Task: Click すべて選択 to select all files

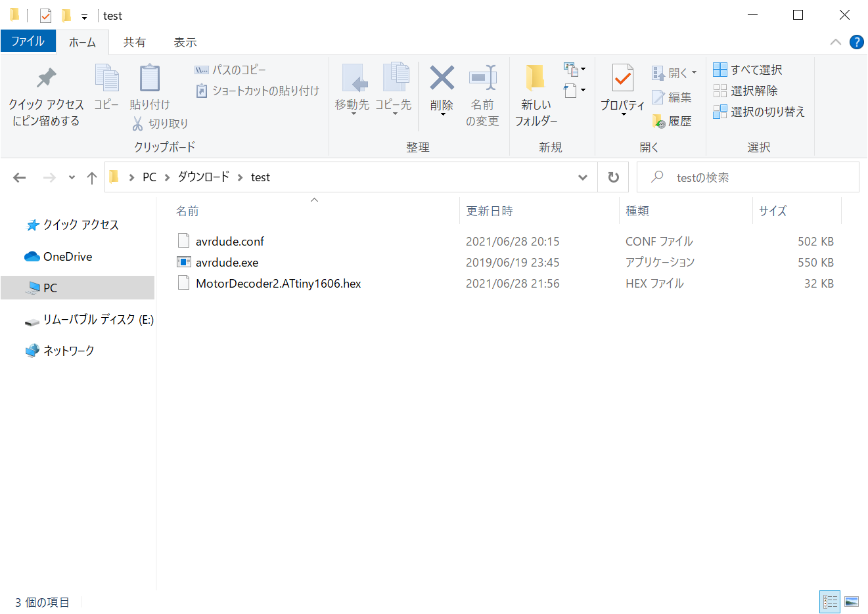Action: click(x=748, y=70)
